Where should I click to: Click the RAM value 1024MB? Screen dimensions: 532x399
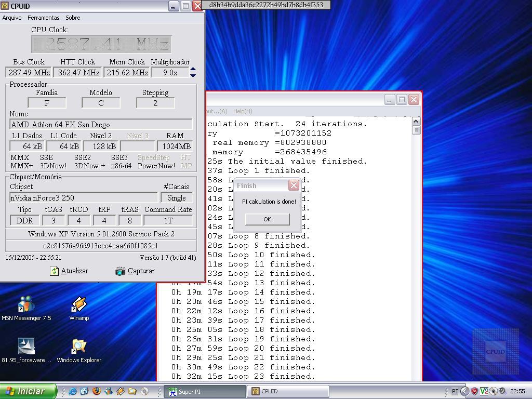coord(175,146)
